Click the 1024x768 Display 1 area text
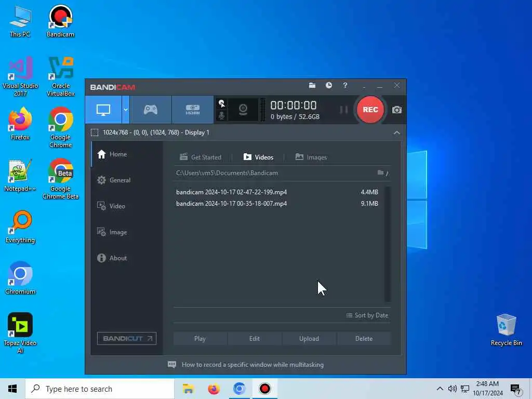Viewport: 532px width, 399px height. [156, 132]
